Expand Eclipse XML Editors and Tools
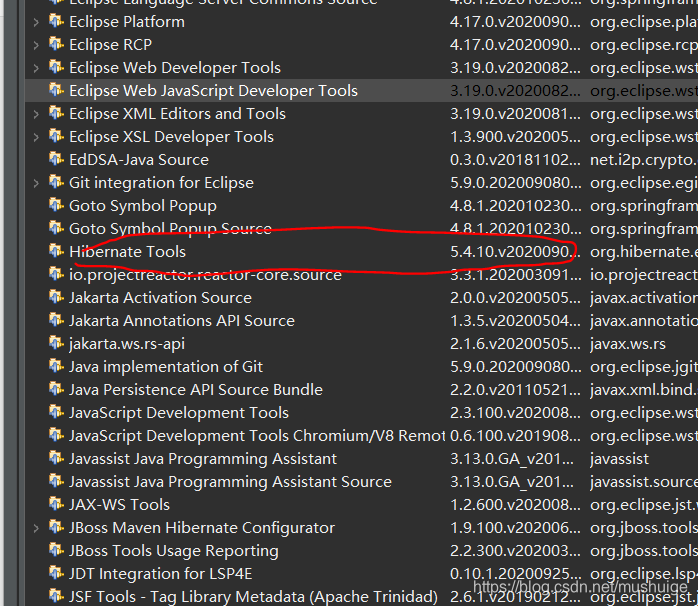Image resolution: width=698 pixels, height=606 pixels. [36, 114]
